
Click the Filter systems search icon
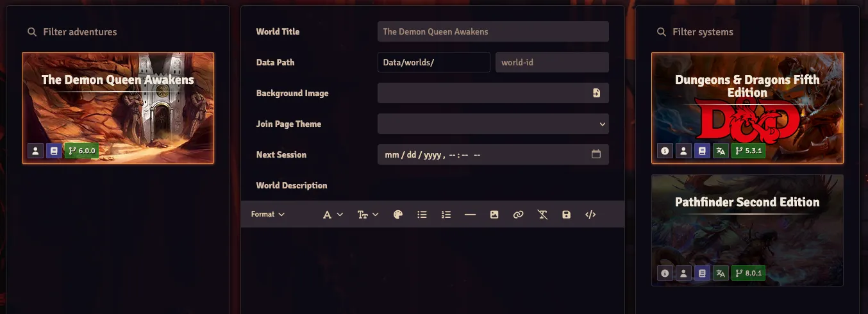pos(662,32)
